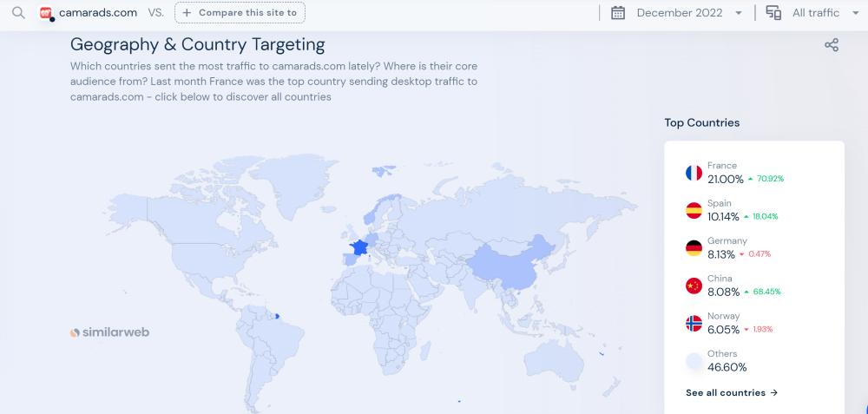Click the search magnifier icon

(x=18, y=13)
